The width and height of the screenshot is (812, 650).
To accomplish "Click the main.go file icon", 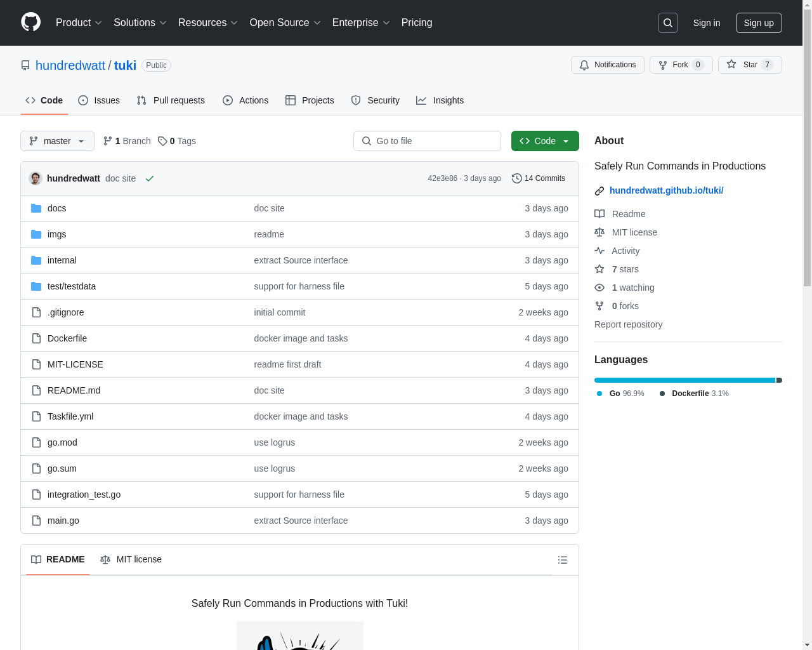I will coord(36,521).
